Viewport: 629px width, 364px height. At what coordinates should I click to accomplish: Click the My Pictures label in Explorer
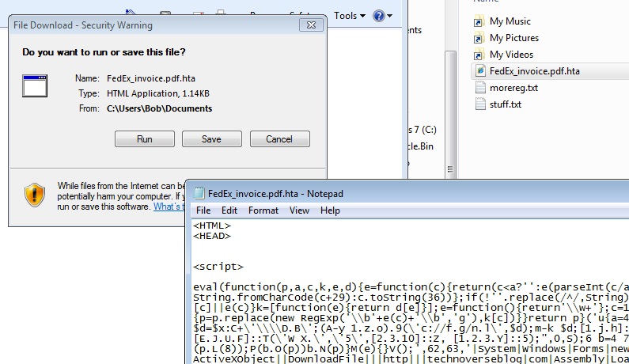click(514, 38)
